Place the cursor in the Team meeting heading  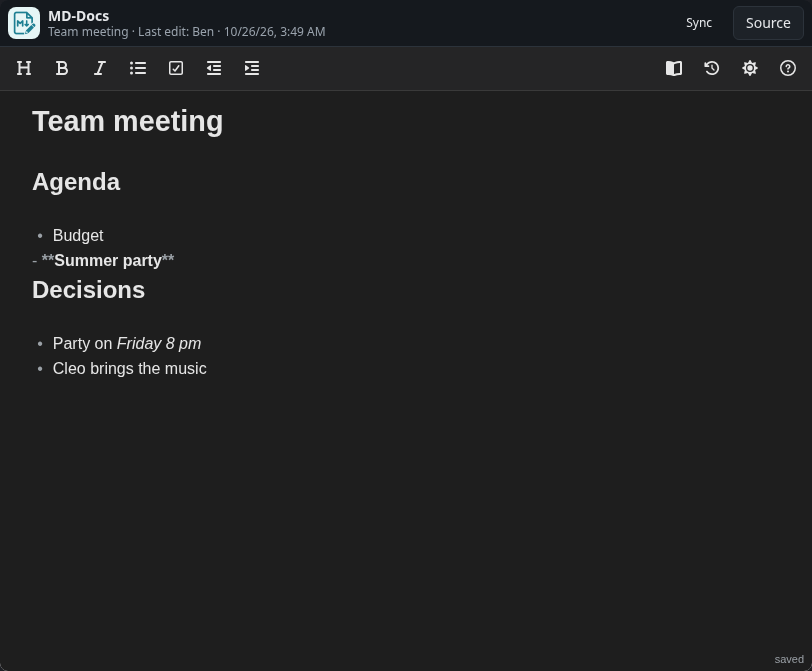[x=127, y=122]
